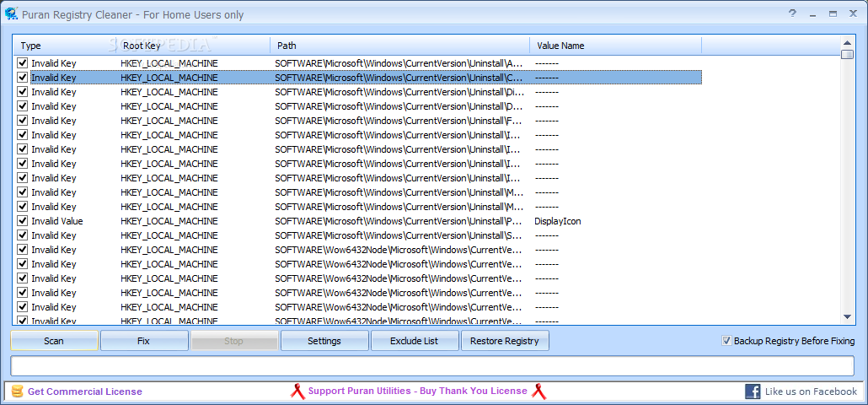Viewport: 868px width, 405px height.
Task: Follow the Get Commercial License link
Action: click(x=85, y=391)
